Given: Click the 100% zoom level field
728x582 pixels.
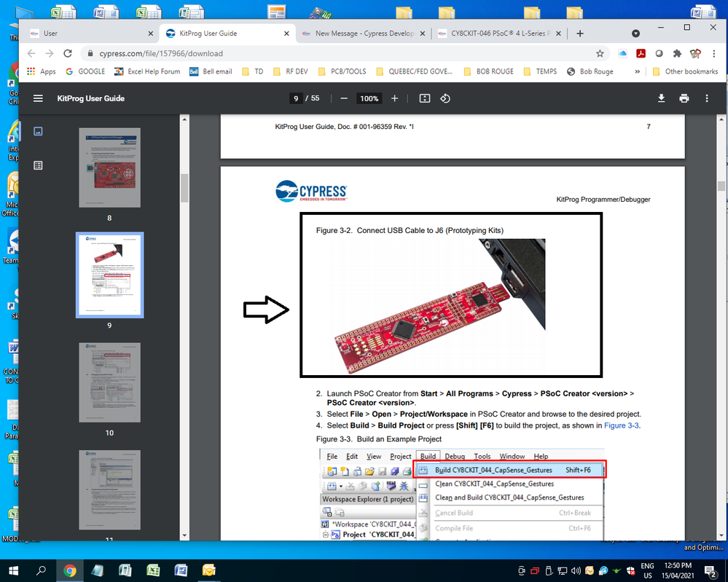Looking at the screenshot, I should tap(369, 98).
